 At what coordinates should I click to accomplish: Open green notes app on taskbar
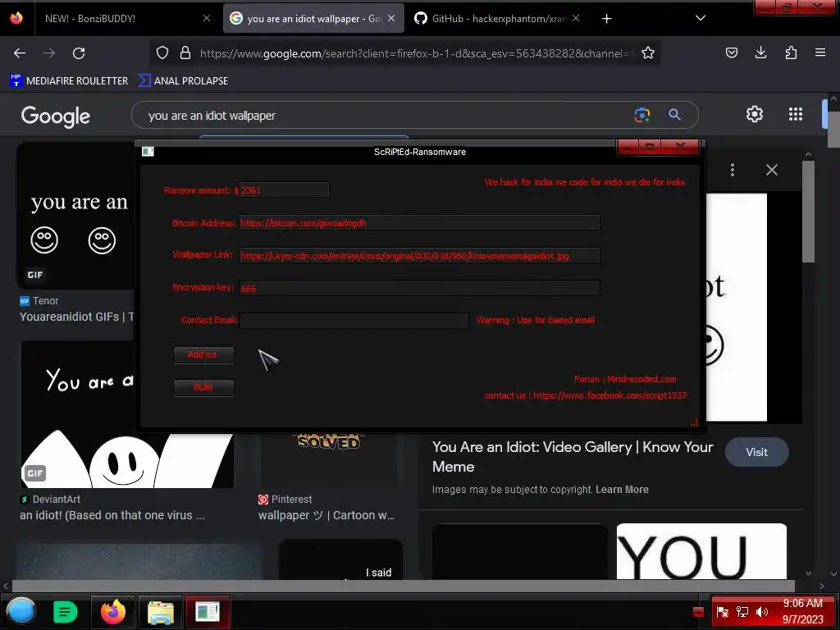coord(66,612)
